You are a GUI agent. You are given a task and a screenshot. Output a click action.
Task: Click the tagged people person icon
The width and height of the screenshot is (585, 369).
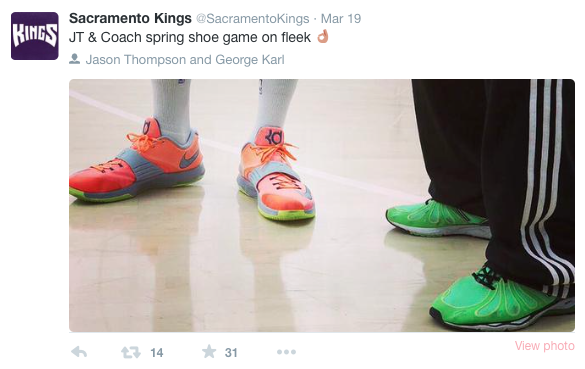[x=75, y=59]
